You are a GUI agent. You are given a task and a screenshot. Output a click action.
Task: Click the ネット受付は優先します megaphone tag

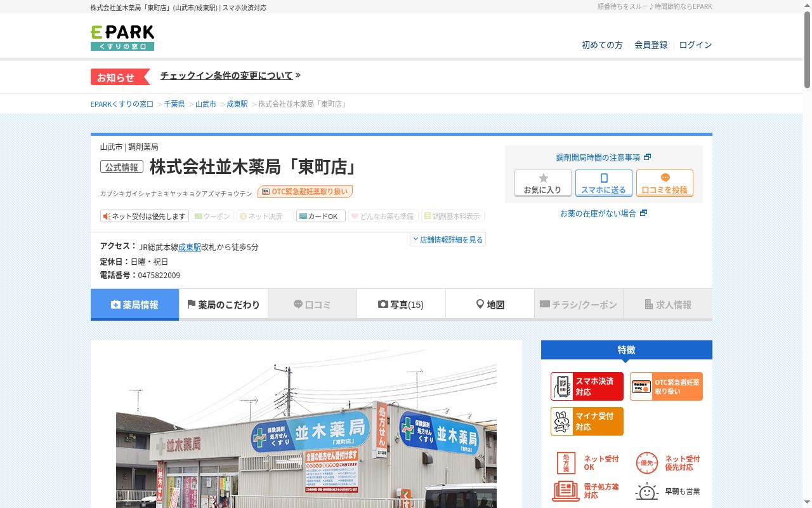point(145,216)
